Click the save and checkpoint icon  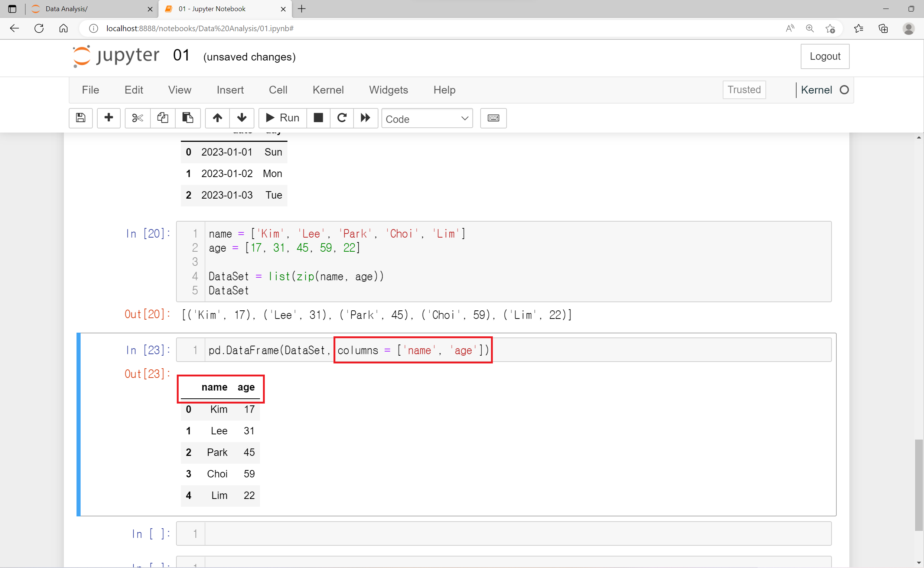[81, 118]
